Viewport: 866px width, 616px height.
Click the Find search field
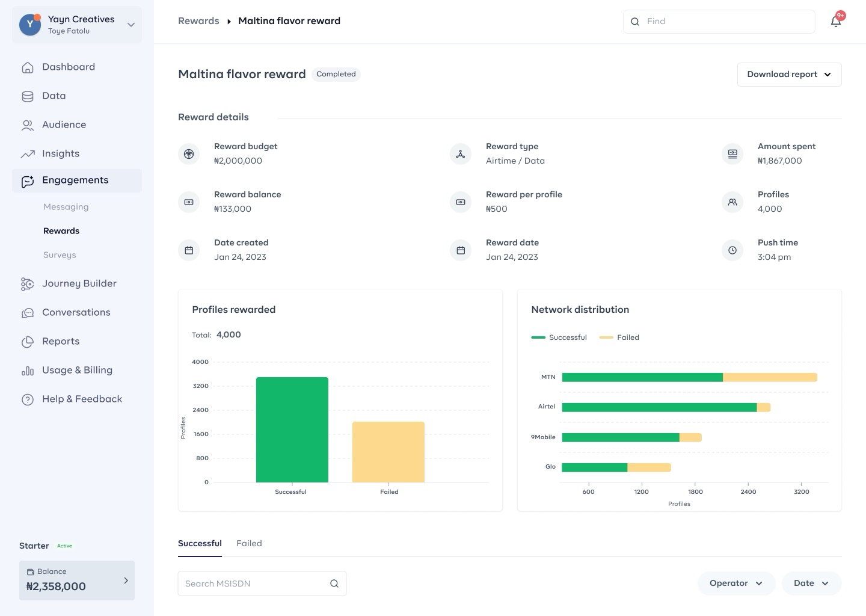(719, 22)
